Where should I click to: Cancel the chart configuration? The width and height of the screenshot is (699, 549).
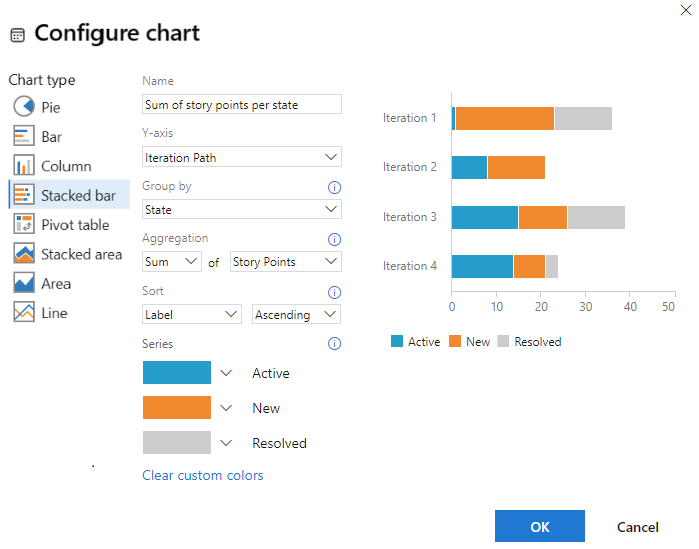click(x=637, y=527)
